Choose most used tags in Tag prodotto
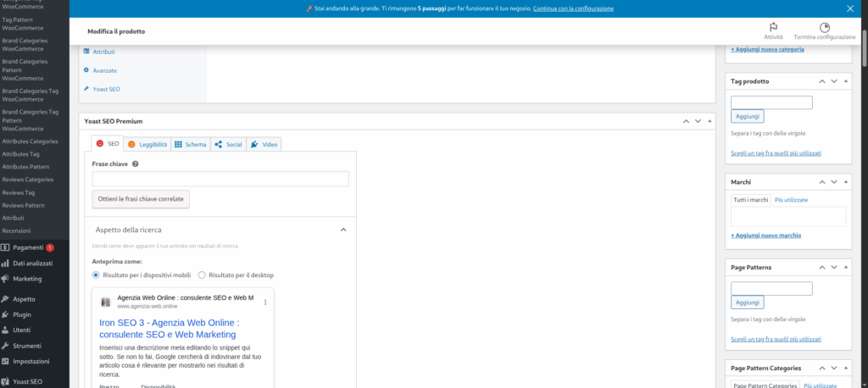The height and width of the screenshot is (388, 868). point(776,152)
